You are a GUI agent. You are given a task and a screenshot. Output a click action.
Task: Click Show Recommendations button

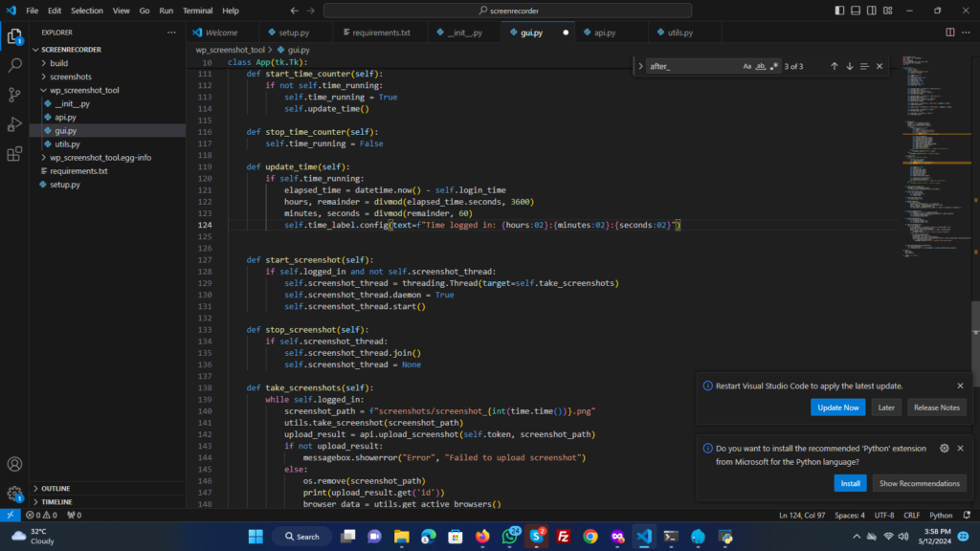(919, 483)
